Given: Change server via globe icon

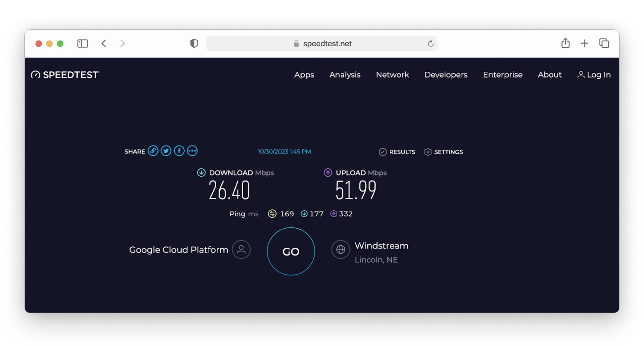Looking at the screenshot, I should [x=341, y=250].
